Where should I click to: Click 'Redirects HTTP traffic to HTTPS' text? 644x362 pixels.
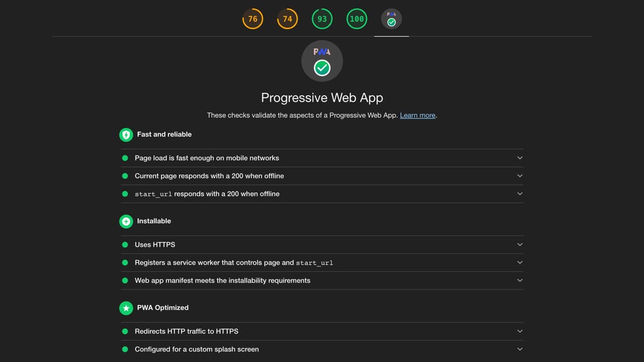click(x=186, y=331)
